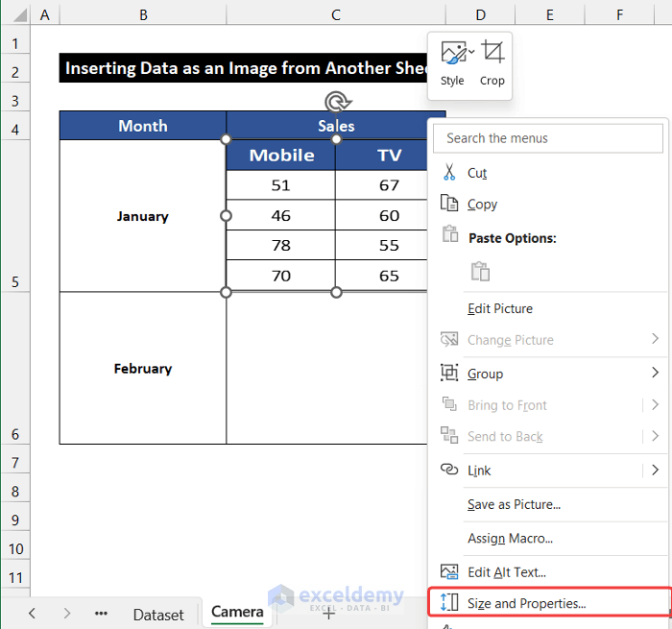Image resolution: width=672 pixels, height=629 pixels.
Task: Click the New sheet plus button
Action: coord(328,614)
